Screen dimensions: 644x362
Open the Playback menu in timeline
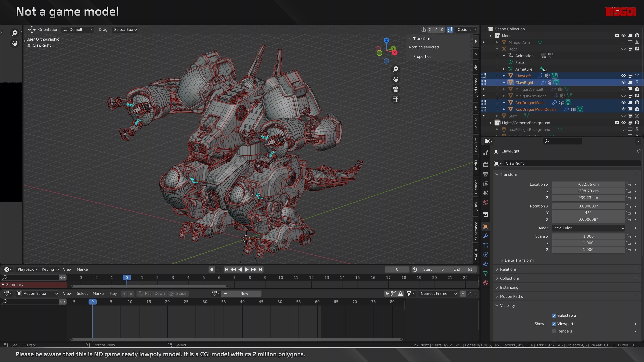(x=28, y=269)
